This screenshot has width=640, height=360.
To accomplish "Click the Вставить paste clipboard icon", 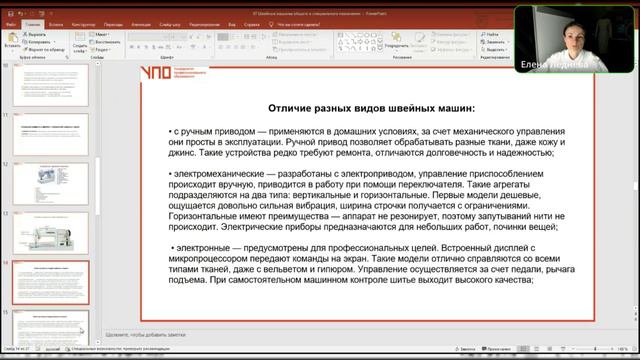I will [x=12, y=38].
